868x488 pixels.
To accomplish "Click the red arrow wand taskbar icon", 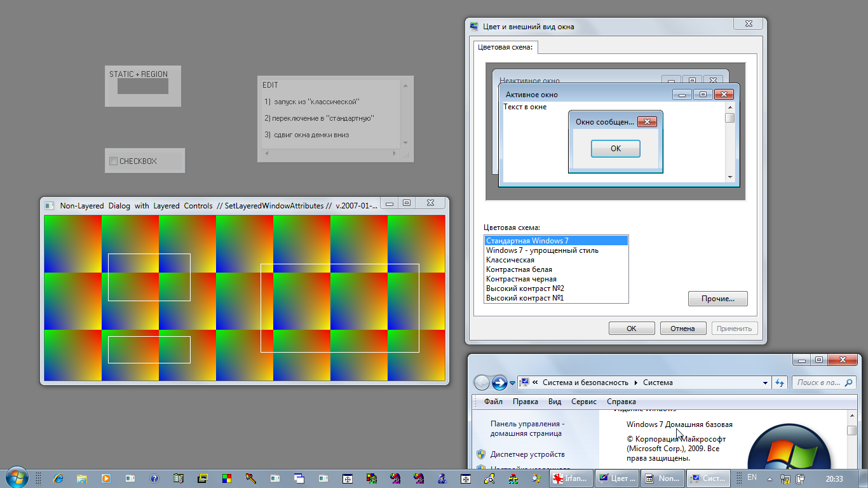I will 251,478.
